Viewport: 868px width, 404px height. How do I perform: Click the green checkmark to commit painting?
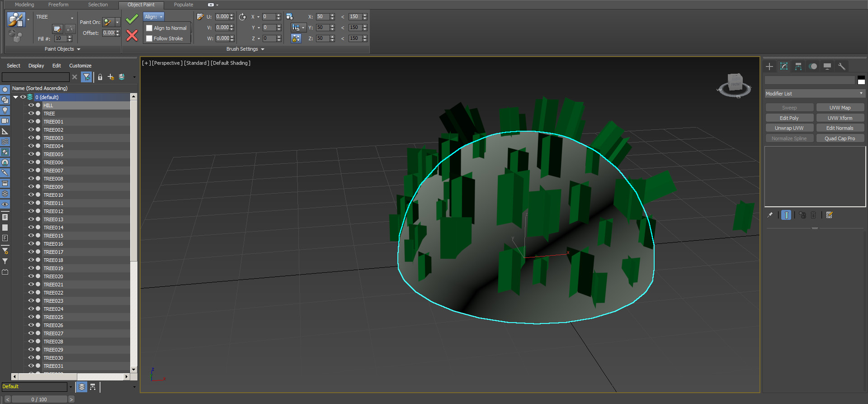click(x=132, y=19)
